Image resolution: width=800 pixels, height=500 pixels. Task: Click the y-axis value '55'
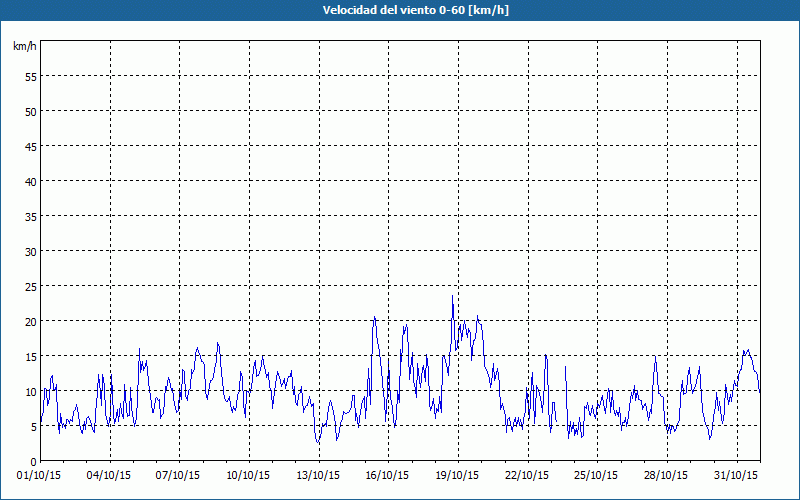tap(31, 77)
